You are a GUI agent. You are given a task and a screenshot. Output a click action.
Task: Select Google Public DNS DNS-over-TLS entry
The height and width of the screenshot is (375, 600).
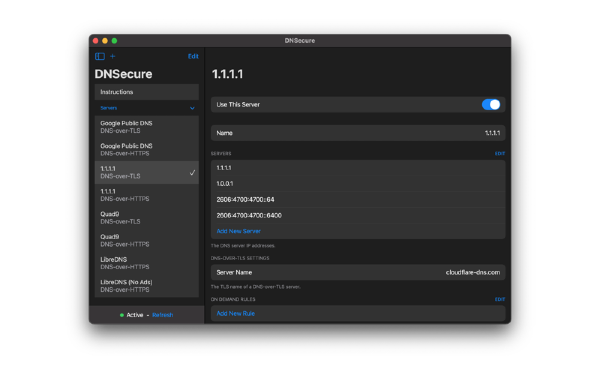pyautogui.click(x=147, y=127)
